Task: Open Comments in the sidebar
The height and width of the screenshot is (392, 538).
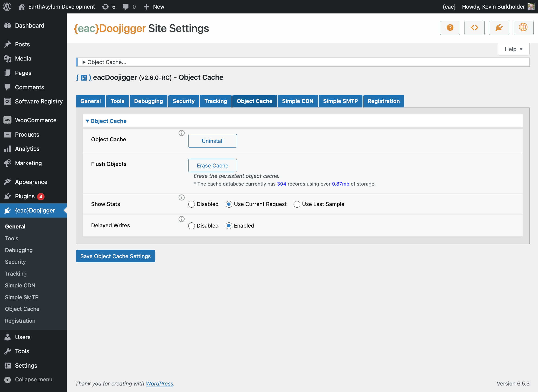Action: [x=33, y=87]
